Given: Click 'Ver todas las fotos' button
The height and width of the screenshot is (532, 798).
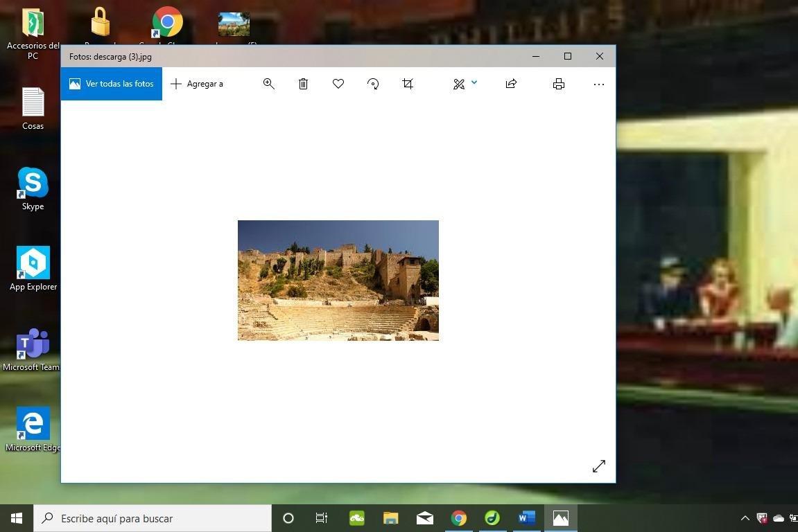Looking at the screenshot, I should click(x=112, y=84).
